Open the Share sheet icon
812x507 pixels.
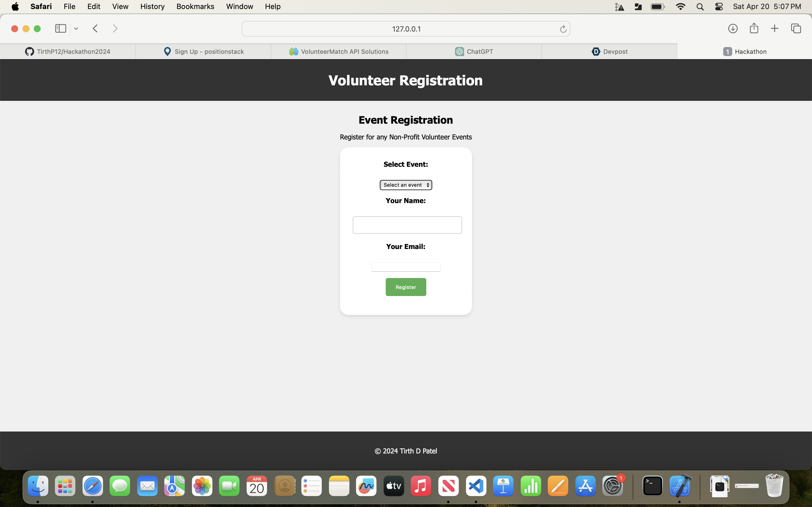pyautogui.click(x=754, y=28)
